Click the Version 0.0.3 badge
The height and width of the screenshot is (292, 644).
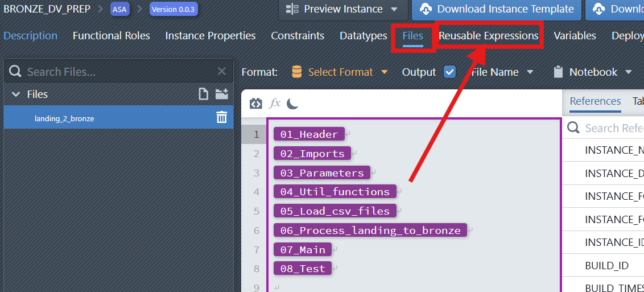174,9
